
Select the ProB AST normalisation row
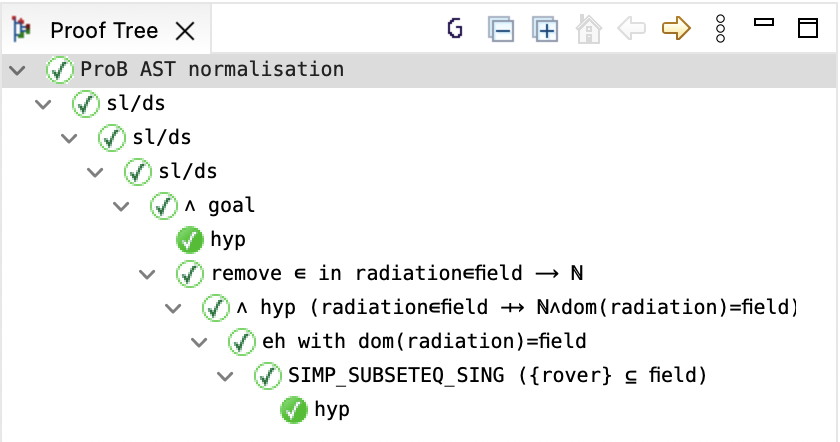tap(212, 70)
